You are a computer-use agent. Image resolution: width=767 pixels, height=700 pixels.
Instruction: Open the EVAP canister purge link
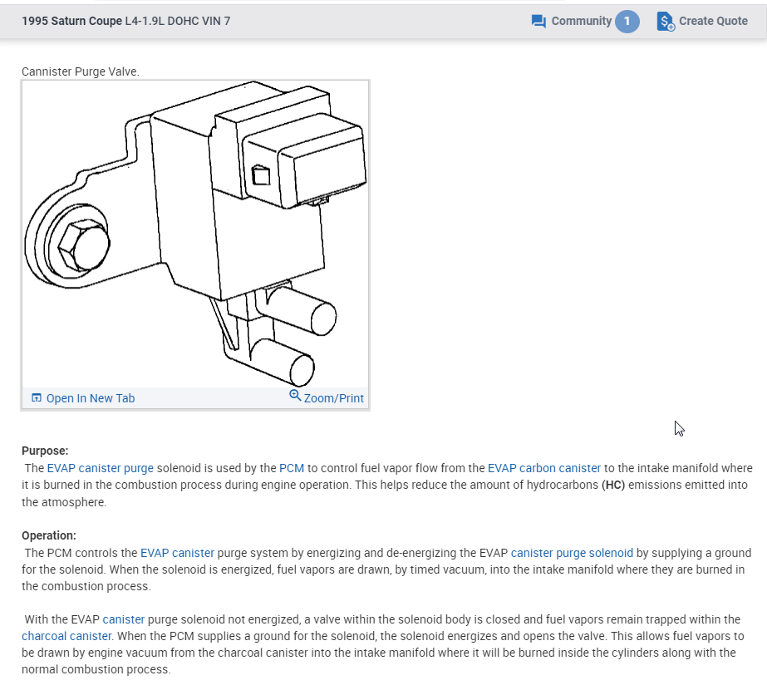(x=101, y=468)
